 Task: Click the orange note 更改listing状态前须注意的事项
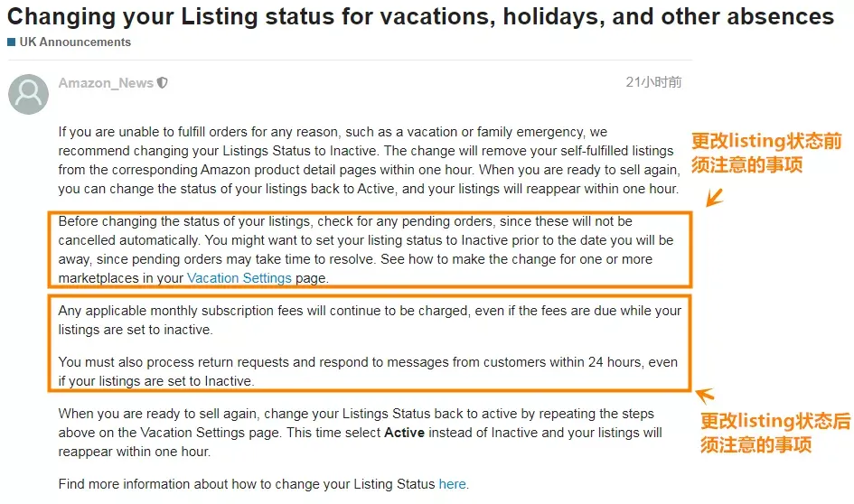click(x=766, y=153)
